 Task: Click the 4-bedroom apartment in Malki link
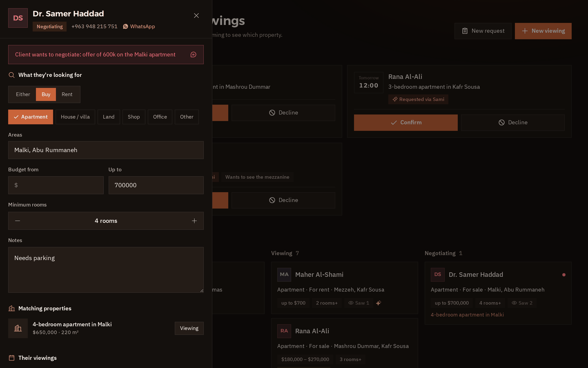pos(467,315)
